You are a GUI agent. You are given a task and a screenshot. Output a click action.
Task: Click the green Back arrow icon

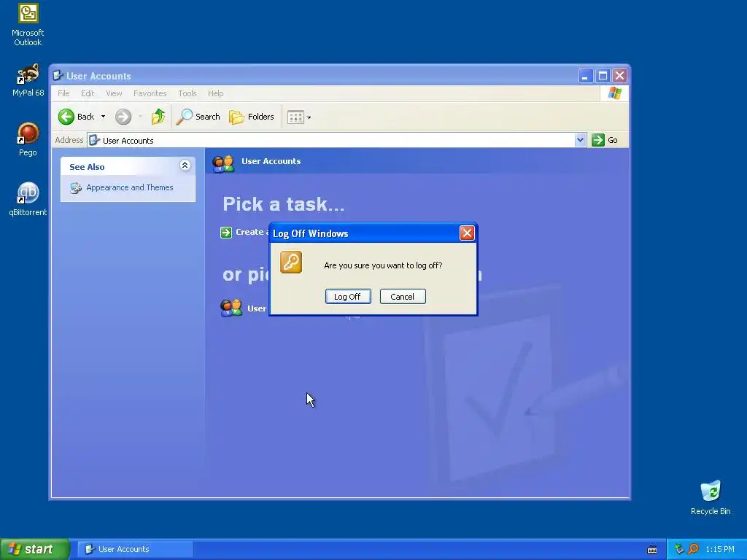66,117
